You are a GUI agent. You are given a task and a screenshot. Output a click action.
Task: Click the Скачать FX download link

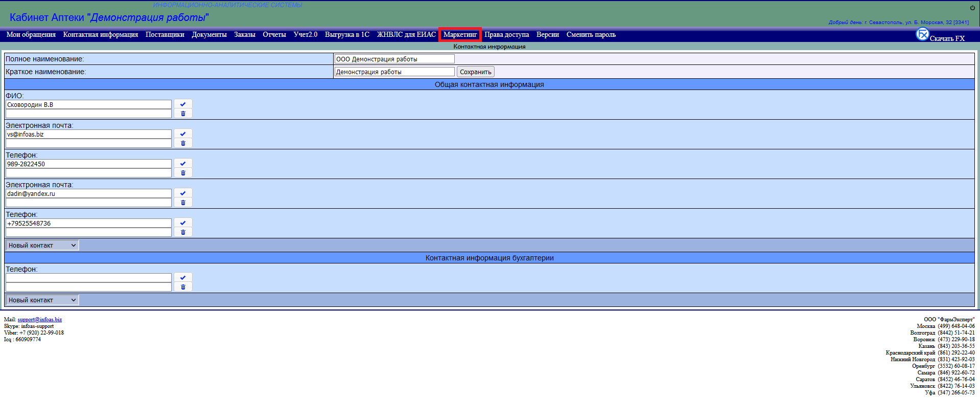pos(947,39)
